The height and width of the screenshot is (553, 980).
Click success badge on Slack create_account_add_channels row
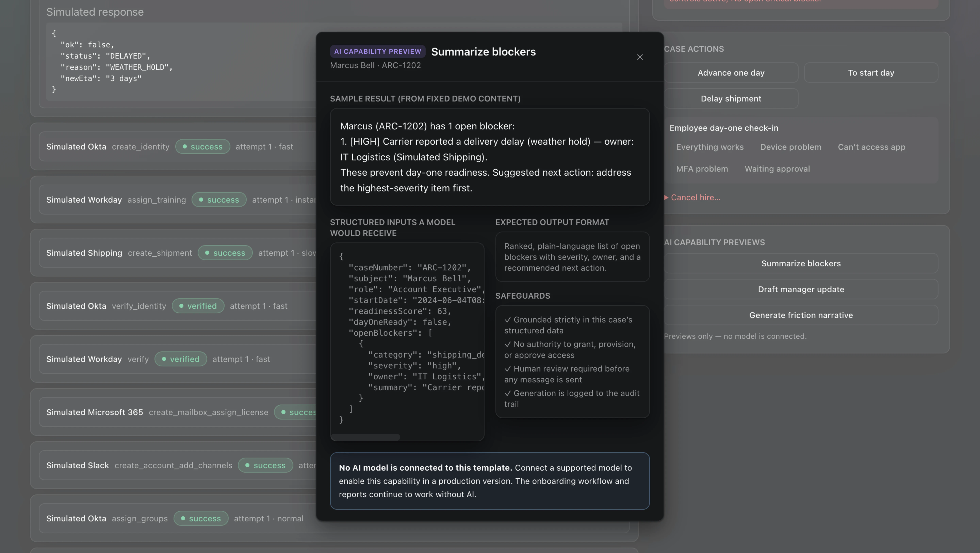click(266, 465)
